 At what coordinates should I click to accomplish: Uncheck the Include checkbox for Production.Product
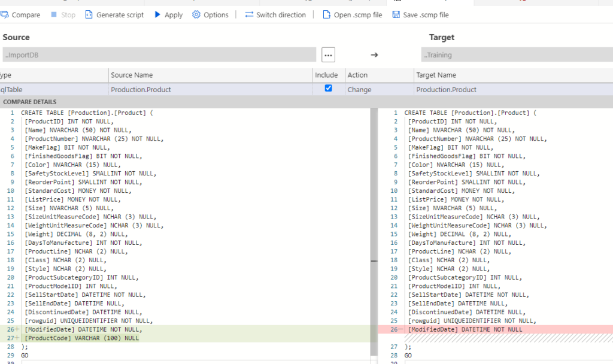click(x=328, y=89)
